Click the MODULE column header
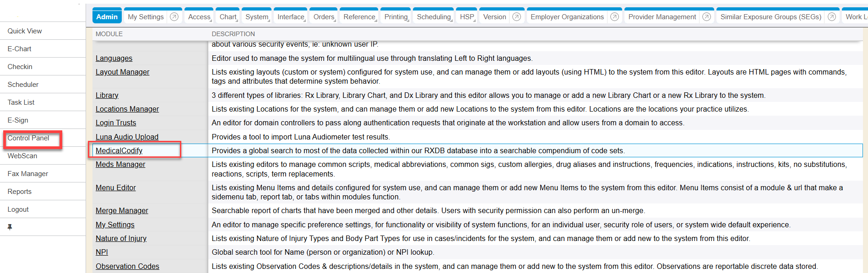 pyautogui.click(x=109, y=34)
